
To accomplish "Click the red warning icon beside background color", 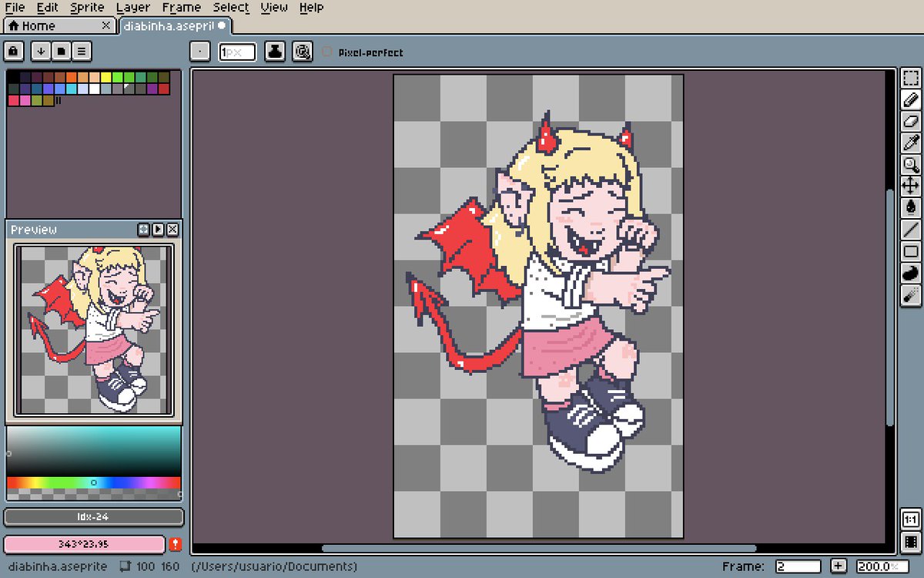I will click(x=176, y=544).
